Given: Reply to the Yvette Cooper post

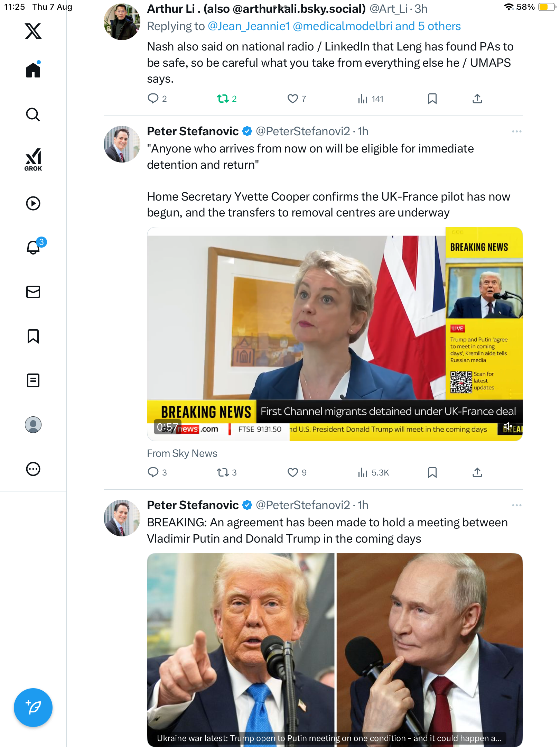Looking at the screenshot, I should (153, 472).
